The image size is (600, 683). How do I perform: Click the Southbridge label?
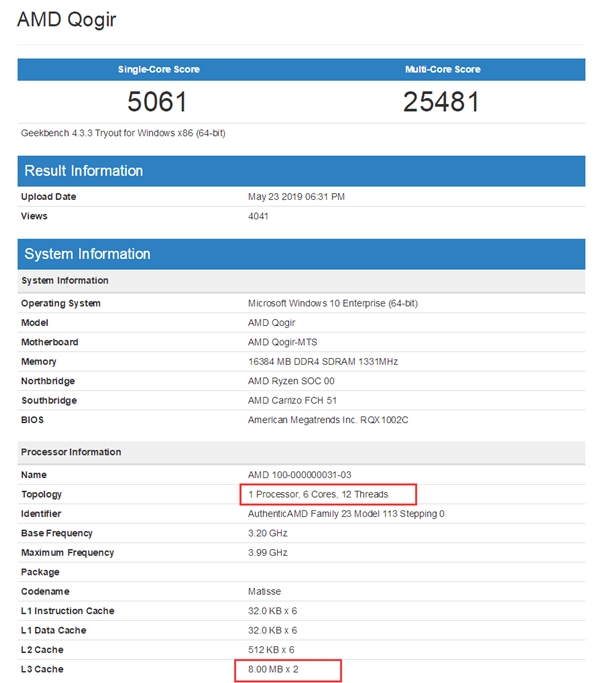coord(49,400)
